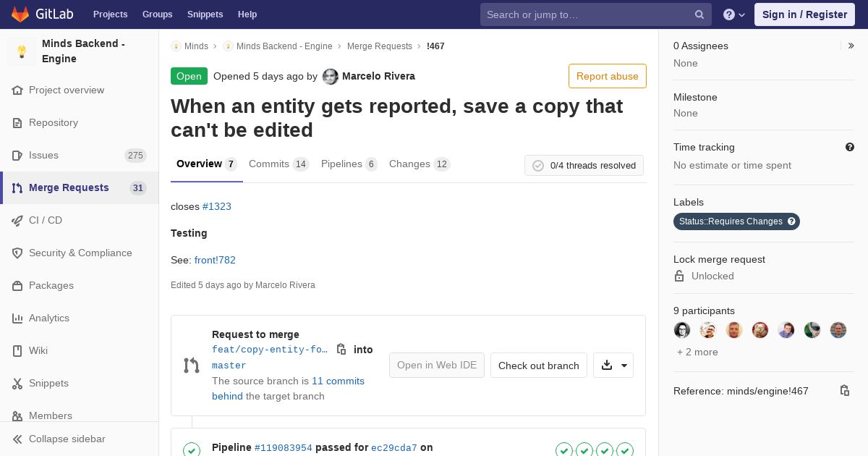Screen dimensions: 868x456
Task: Open issue link #1323
Action: point(217,206)
